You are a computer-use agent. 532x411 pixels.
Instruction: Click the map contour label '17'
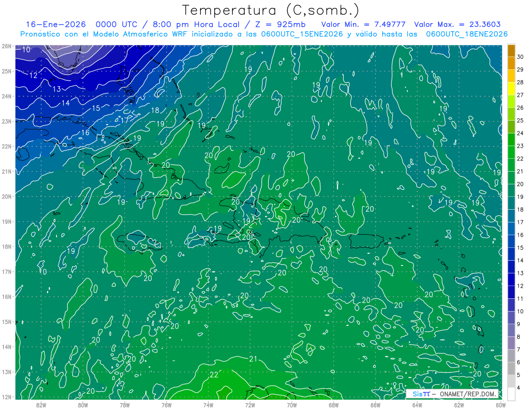pos(125,120)
